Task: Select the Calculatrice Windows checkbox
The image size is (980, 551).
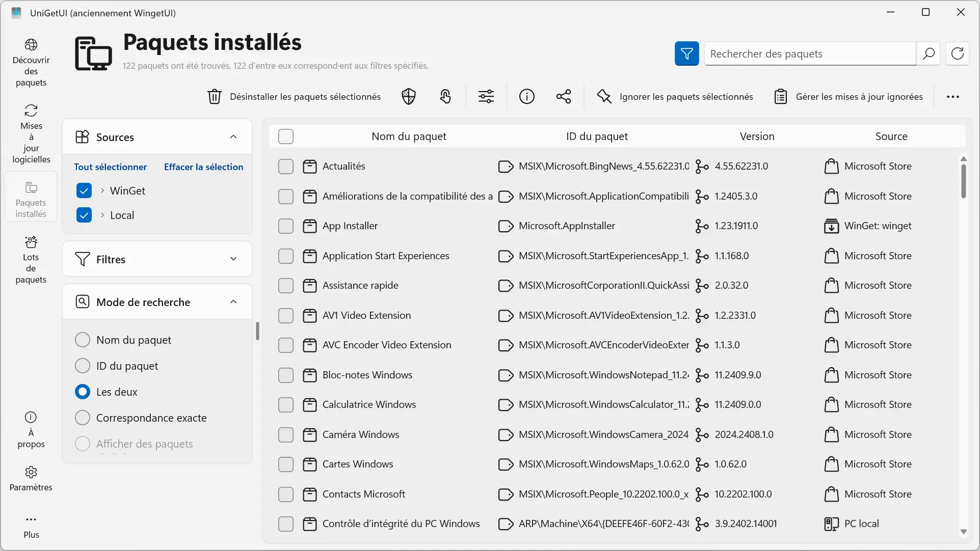Action: (x=286, y=405)
